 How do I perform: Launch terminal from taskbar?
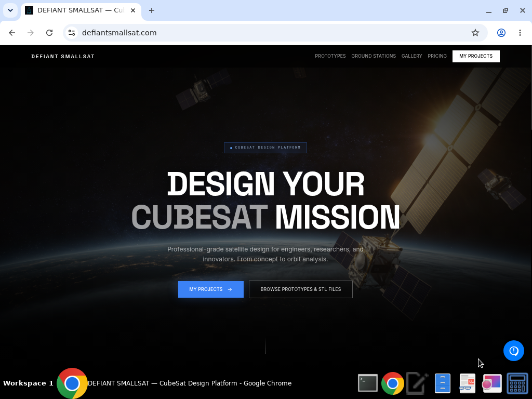click(368, 383)
